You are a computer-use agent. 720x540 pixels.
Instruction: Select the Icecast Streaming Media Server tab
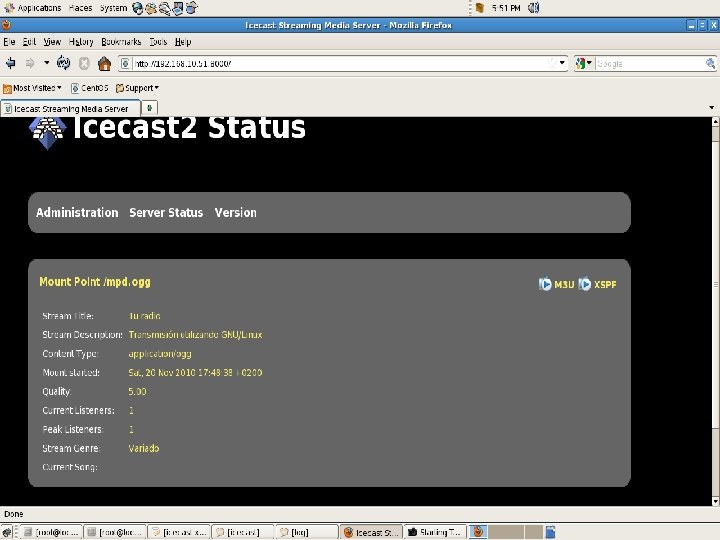71,109
